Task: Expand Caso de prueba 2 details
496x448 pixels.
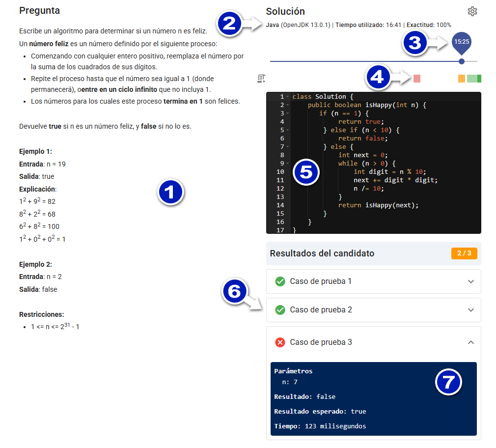Action: (470, 310)
